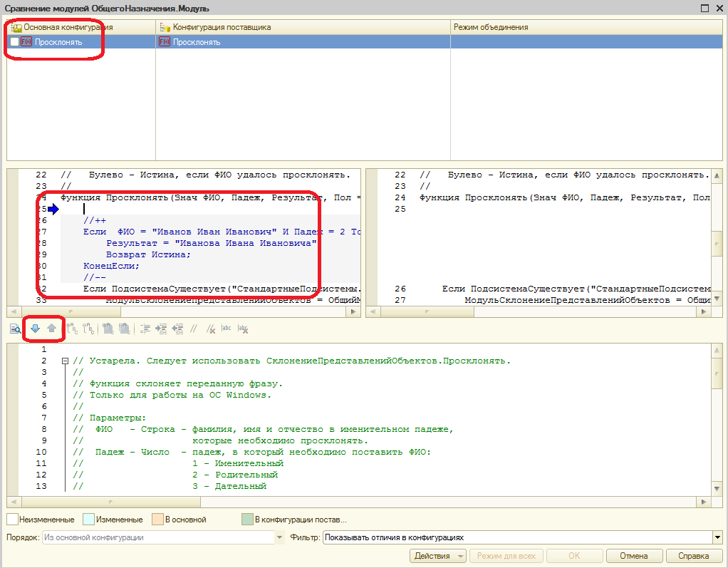Click scroll-up arrow of supplier code pane
The width and height of the screenshot is (728, 568).
pos(717,175)
